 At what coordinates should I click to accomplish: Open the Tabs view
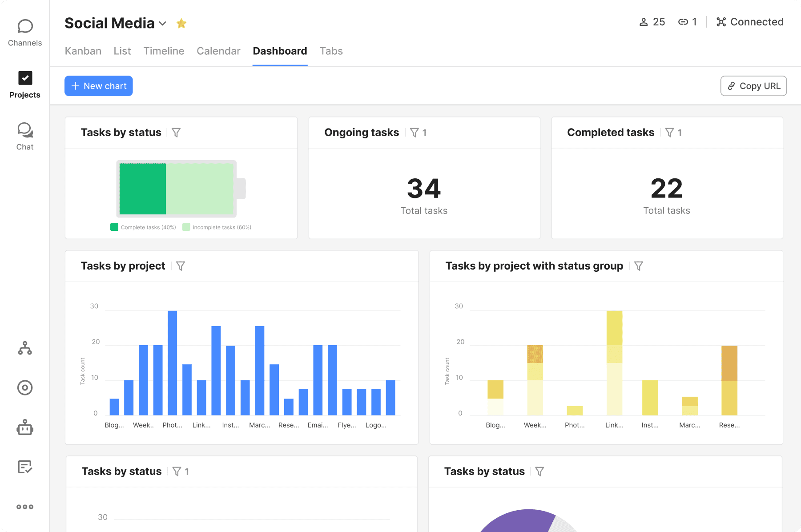coord(331,51)
